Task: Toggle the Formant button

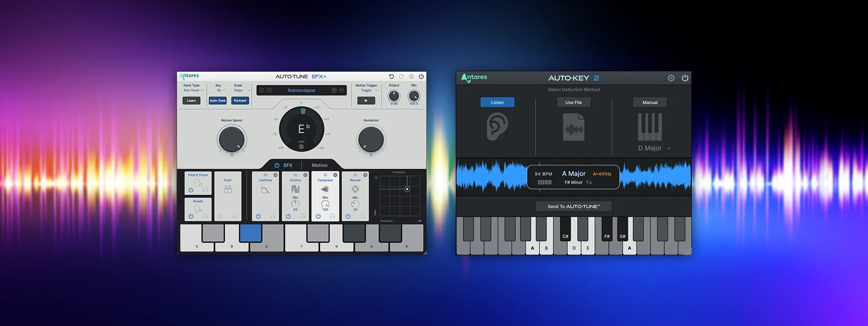Action: [240, 100]
